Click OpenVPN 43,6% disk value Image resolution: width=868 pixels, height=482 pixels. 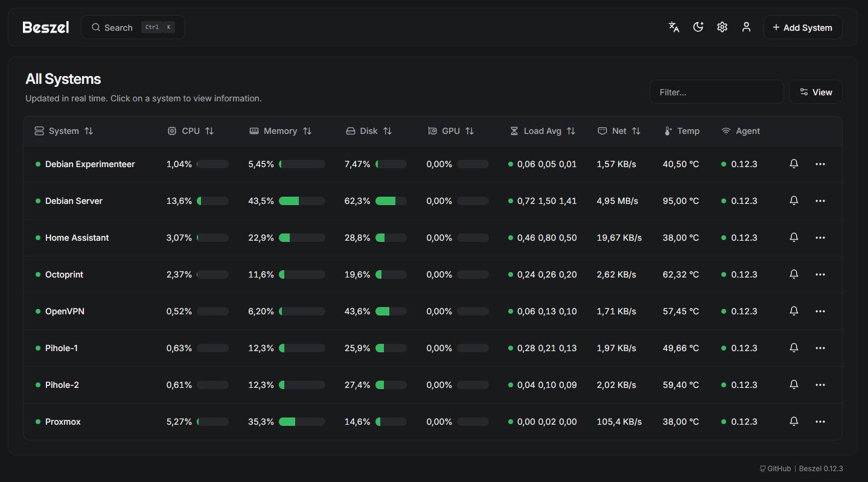357,311
